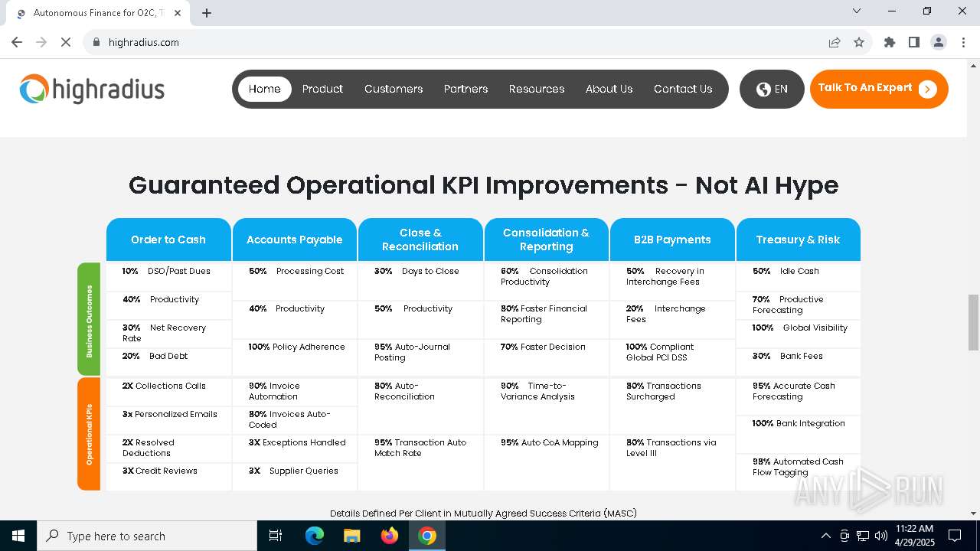Share this page via the share icon
Screen dimensions: 980x551
[x=835, y=42]
